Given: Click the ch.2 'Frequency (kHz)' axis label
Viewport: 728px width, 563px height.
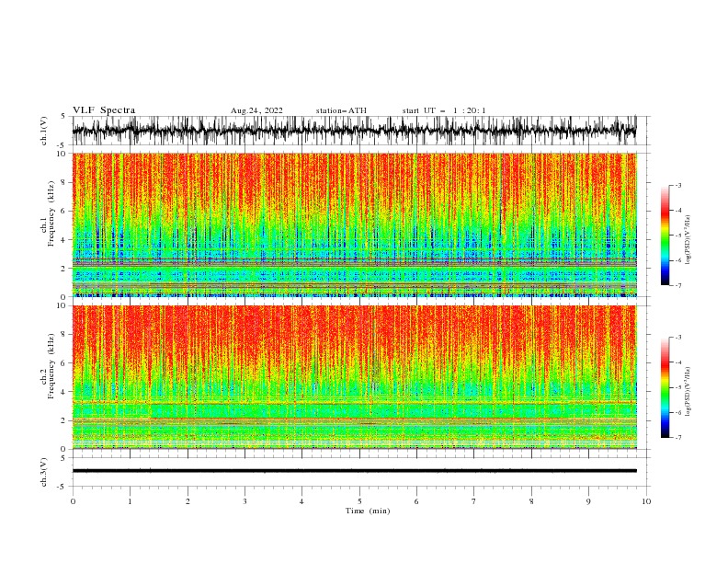Looking at the screenshot, I should (51, 366).
